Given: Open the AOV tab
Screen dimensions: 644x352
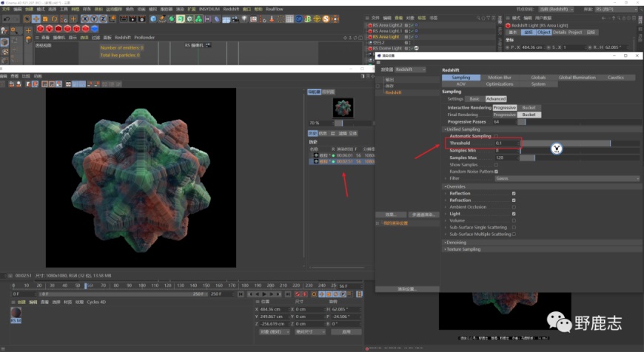Looking at the screenshot, I should 461,84.
